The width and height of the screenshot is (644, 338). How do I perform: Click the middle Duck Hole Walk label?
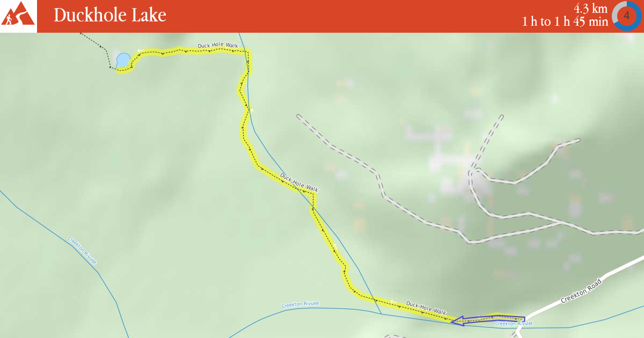click(x=299, y=182)
